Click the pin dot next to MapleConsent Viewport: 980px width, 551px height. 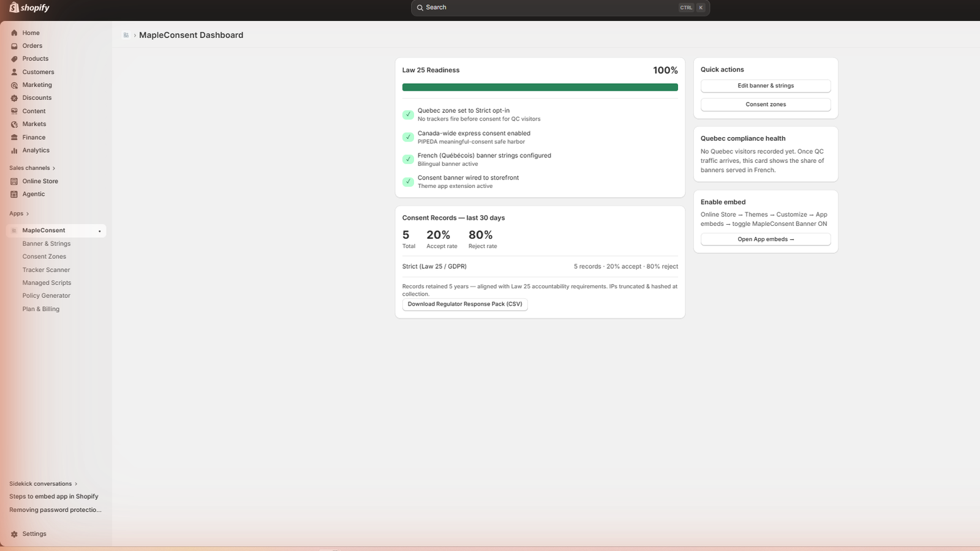[99, 231]
